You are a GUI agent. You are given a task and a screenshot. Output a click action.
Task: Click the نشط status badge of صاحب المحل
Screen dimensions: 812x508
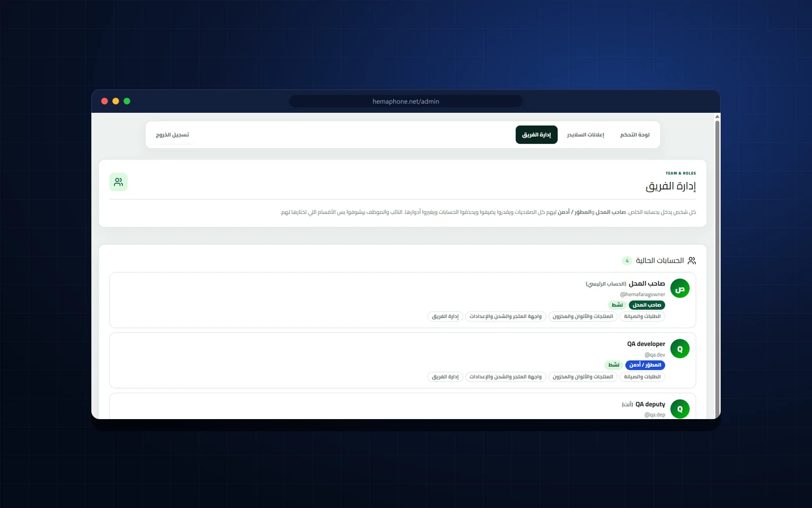click(617, 305)
